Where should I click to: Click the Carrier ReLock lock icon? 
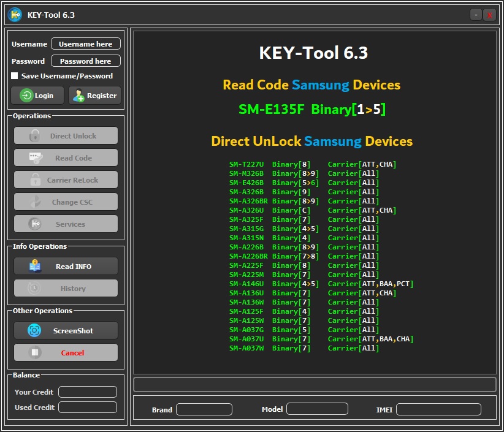36,180
